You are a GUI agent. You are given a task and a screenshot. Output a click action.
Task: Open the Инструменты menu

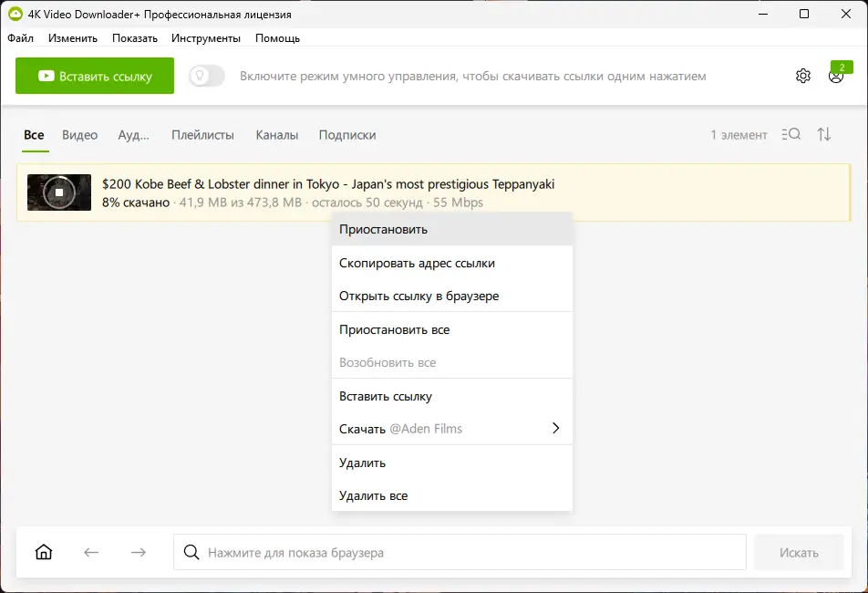pos(206,38)
